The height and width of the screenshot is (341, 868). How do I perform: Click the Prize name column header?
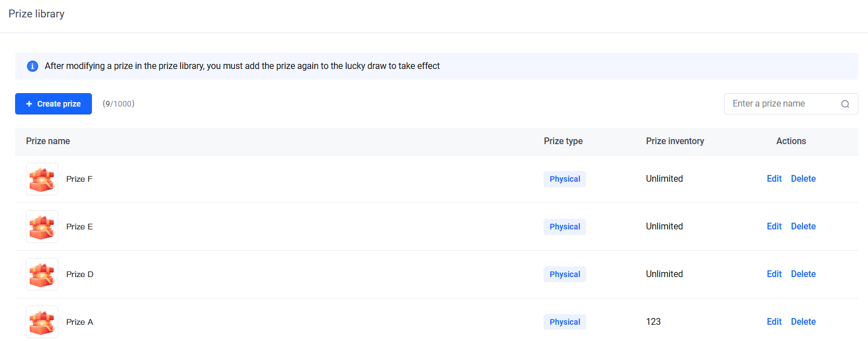[x=48, y=141]
